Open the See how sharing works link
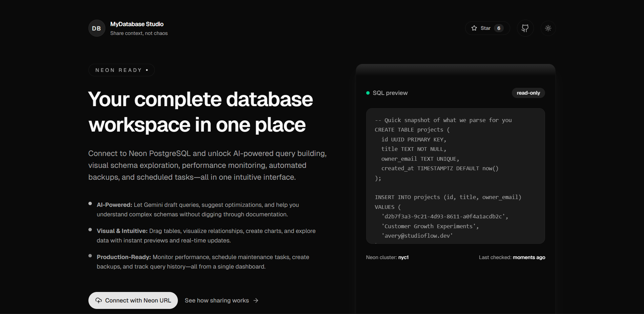Viewport: 644px width, 314px height. click(216, 300)
